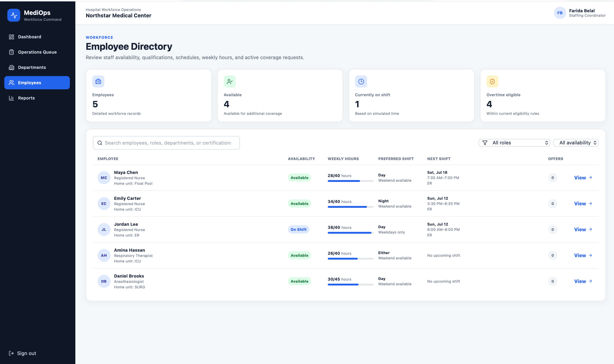Click the DB avatar for Daniel Brooks

click(x=104, y=281)
